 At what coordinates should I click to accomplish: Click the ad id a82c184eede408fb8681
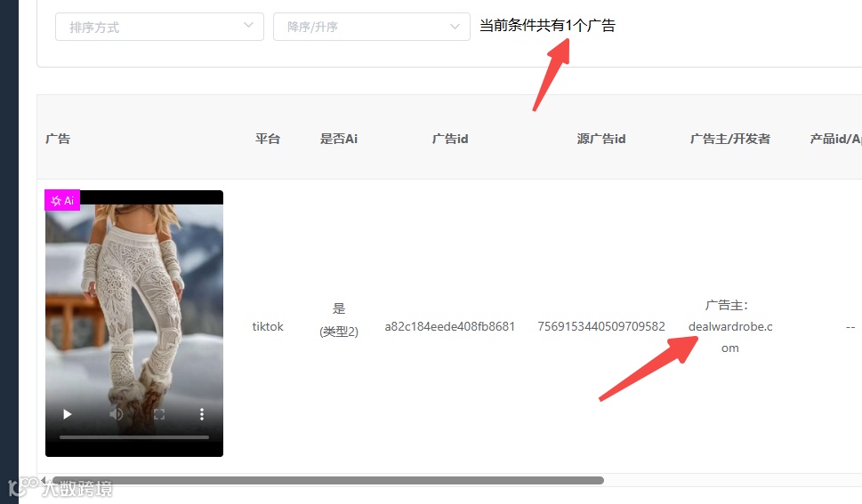coord(450,326)
